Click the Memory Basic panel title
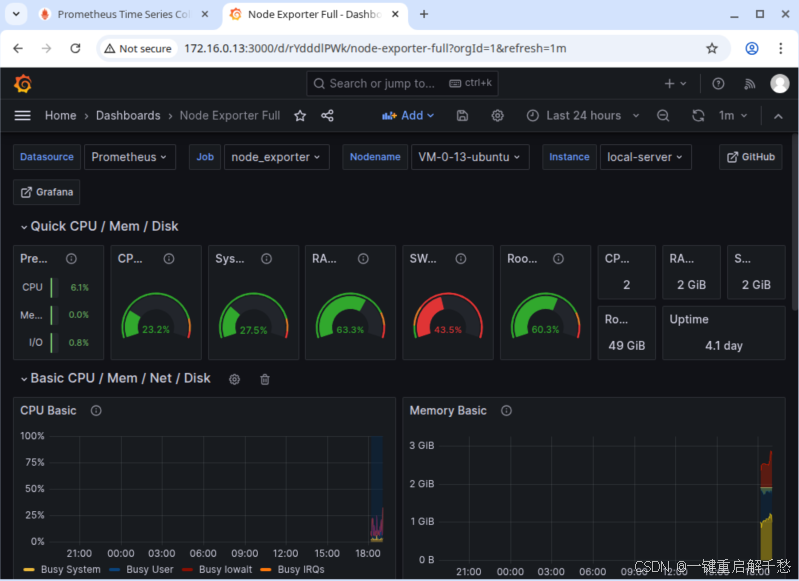 (448, 411)
